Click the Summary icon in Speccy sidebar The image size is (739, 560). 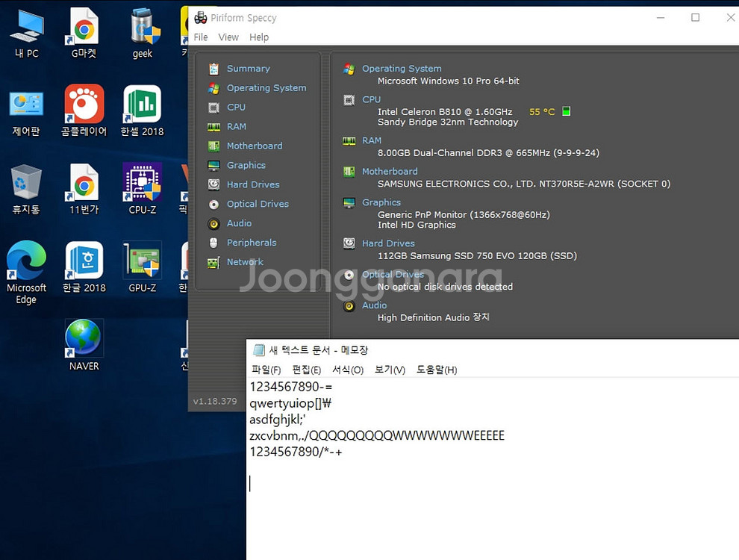(213, 69)
